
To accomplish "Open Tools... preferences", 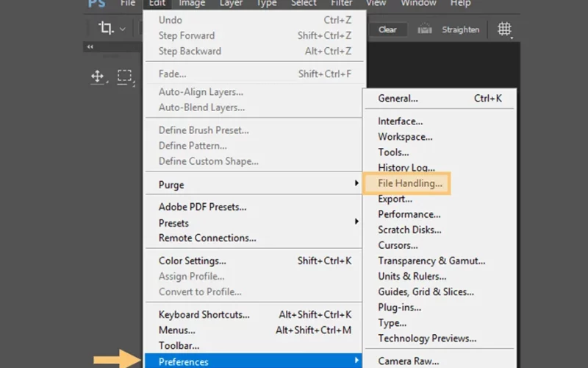I will [440, 152].
